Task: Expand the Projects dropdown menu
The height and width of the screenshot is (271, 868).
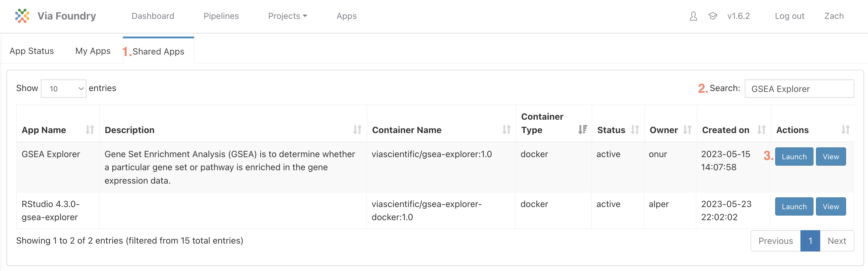Action: (287, 16)
